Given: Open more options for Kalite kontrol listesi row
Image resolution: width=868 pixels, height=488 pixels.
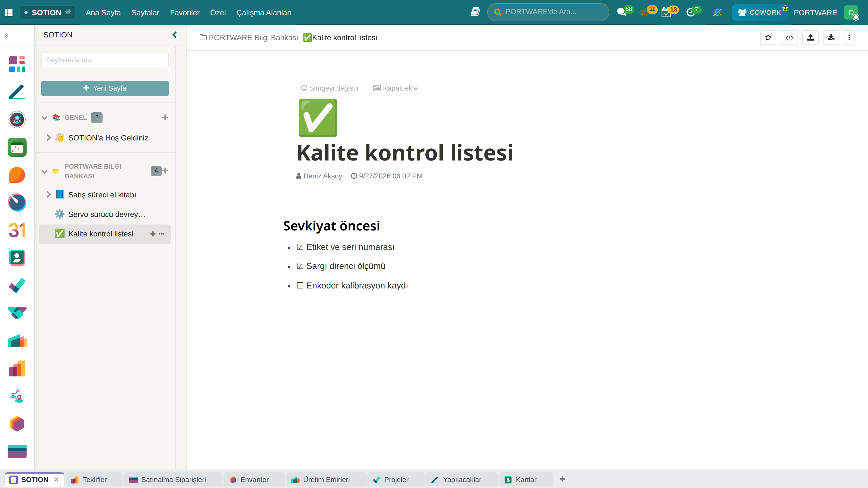Looking at the screenshot, I should 161,234.
